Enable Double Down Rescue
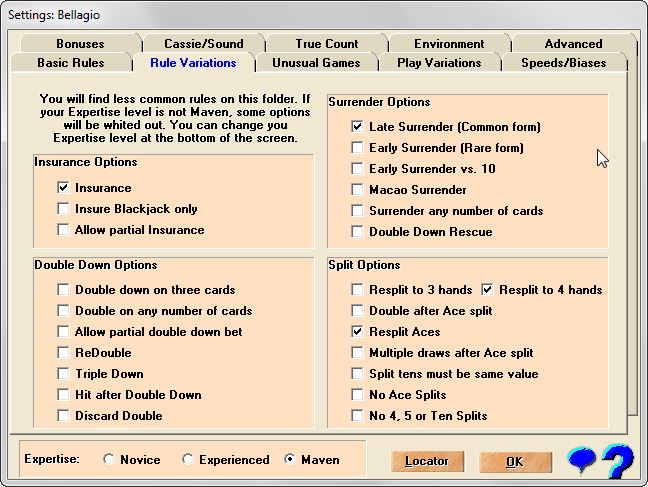648x487 pixels. click(357, 232)
